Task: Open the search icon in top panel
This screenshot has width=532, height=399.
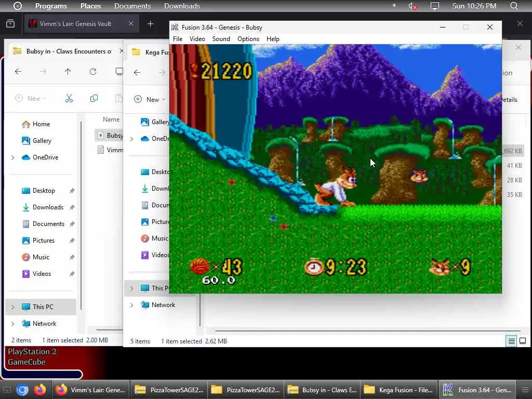Action: pos(514,6)
